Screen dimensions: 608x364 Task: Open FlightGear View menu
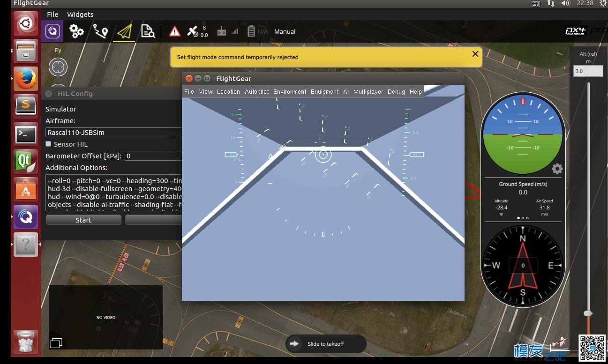click(206, 92)
